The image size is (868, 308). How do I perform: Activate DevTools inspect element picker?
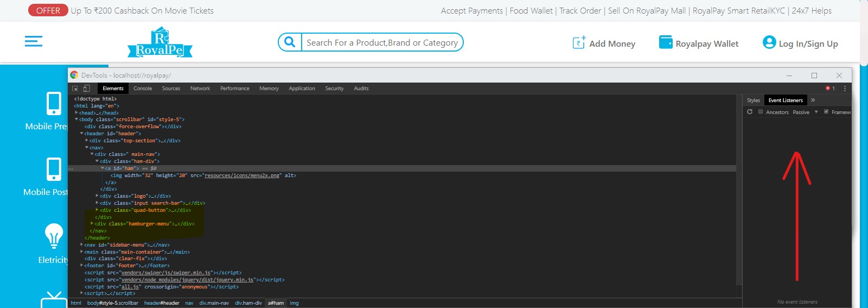coord(75,88)
